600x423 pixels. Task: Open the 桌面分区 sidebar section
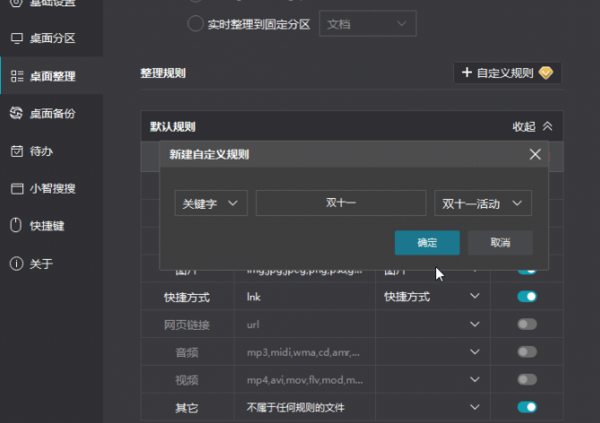52,39
